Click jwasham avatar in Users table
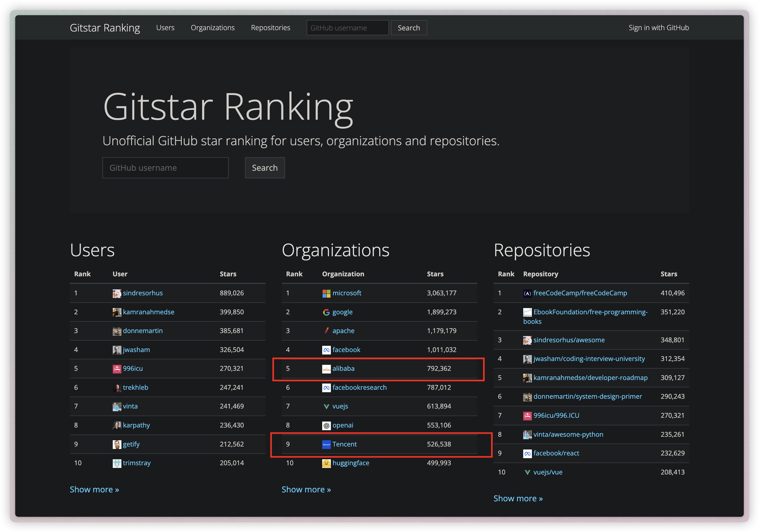Image resolution: width=759 pixels, height=532 pixels. [117, 350]
